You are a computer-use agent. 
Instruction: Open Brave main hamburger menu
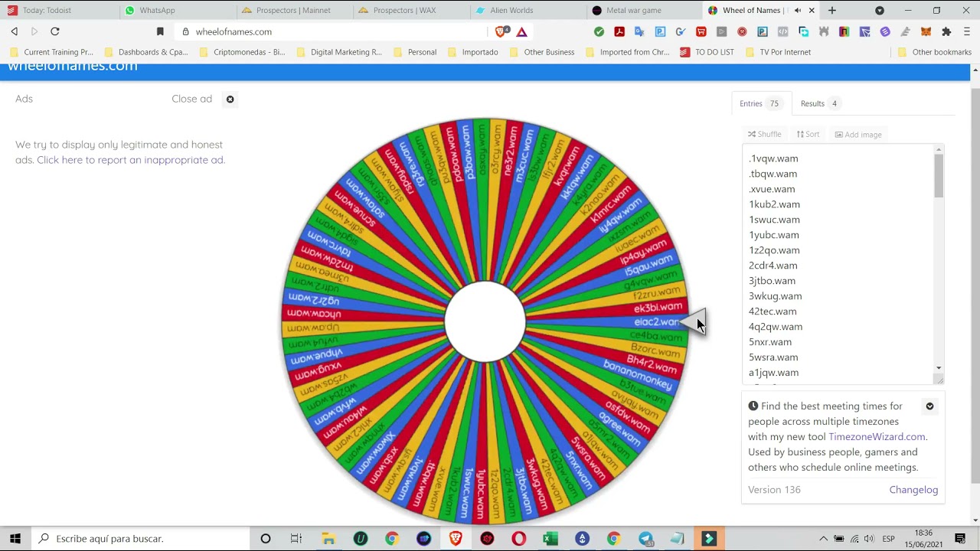tap(966, 31)
